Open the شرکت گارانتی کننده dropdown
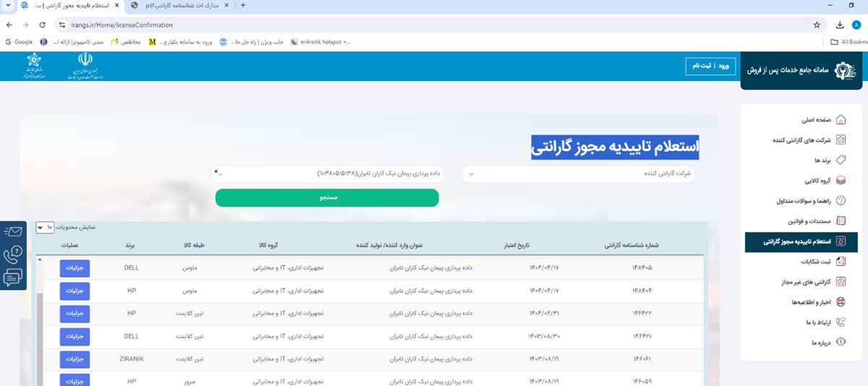The image size is (868, 386). coord(579,174)
